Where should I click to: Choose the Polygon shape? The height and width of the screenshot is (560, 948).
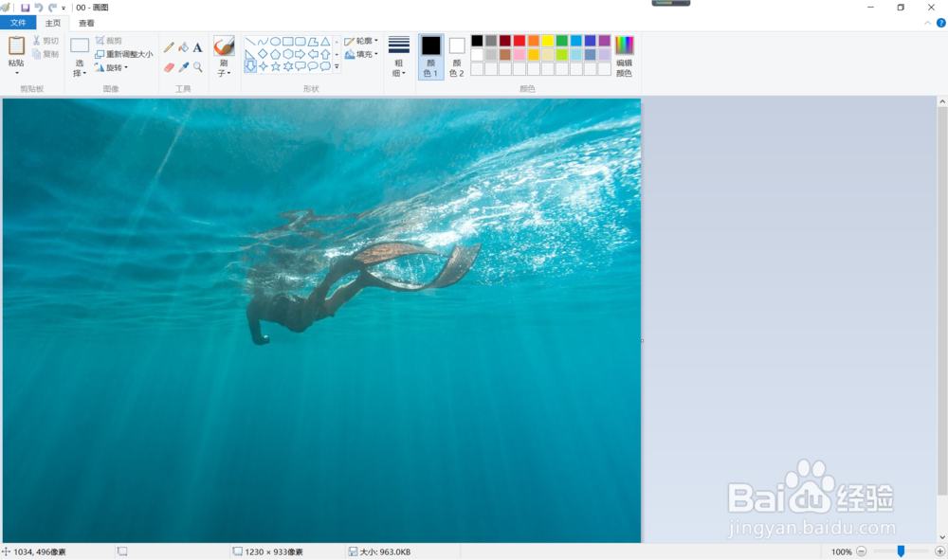[313, 42]
